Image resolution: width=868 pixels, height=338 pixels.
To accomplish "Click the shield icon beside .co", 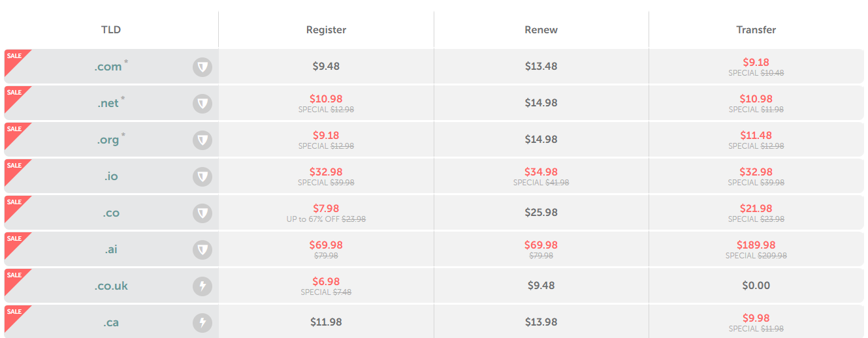I will [x=202, y=213].
